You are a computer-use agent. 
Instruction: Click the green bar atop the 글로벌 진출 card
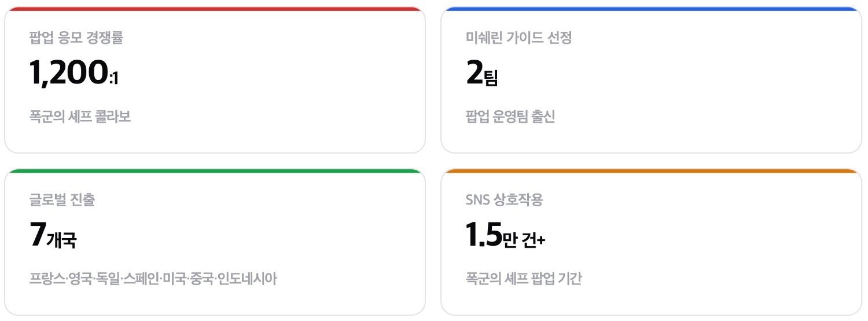pyautogui.click(x=215, y=172)
